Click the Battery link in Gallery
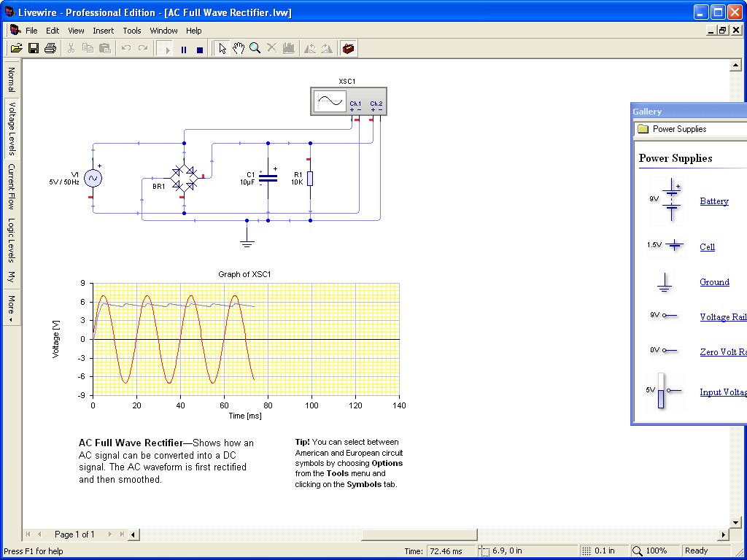This screenshot has height=560, width=747. [x=713, y=201]
